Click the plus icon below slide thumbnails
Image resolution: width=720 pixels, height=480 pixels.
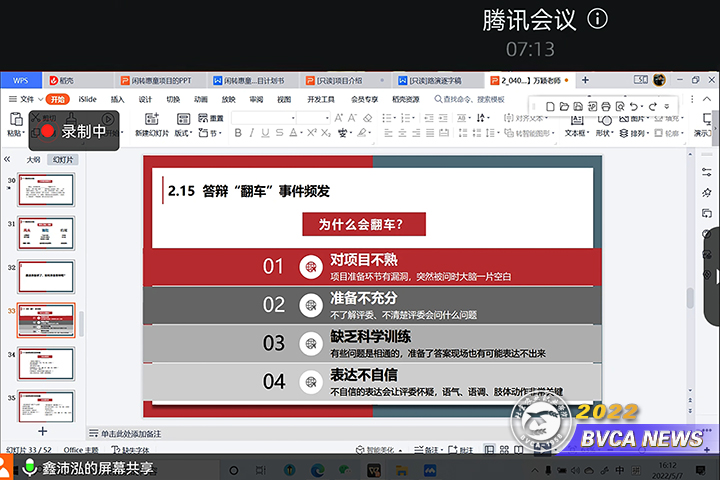pos(42,431)
